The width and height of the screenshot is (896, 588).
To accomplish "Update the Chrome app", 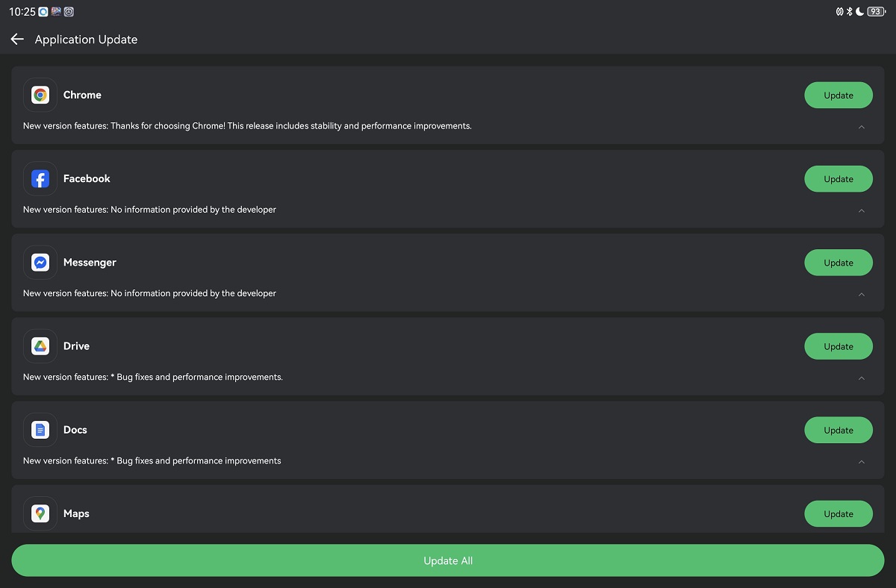I will pos(839,95).
